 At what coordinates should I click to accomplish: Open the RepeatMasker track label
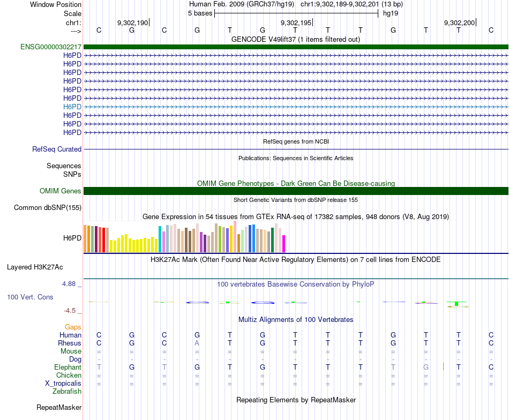pos(59,407)
